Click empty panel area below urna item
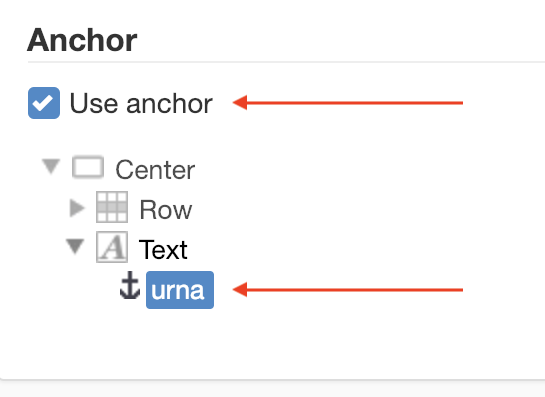The image size is (545, 397). [272, 342]
